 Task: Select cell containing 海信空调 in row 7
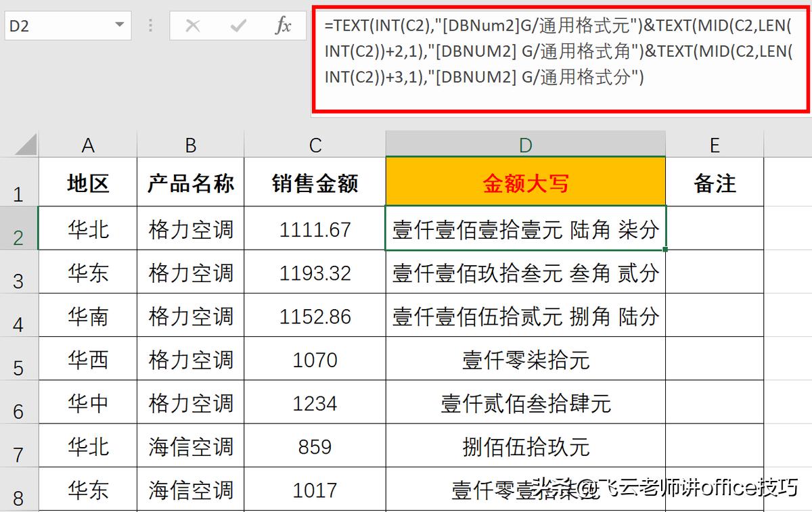[191, 446]
